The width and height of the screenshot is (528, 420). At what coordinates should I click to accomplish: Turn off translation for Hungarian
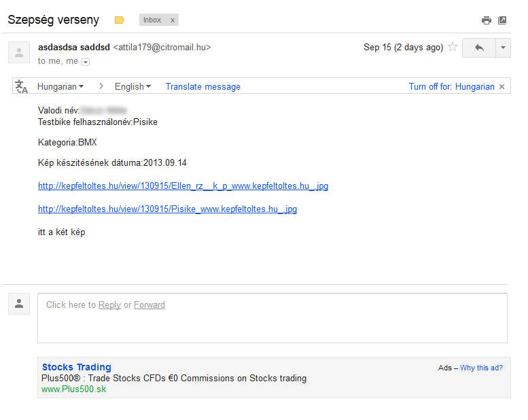(451, 86)
